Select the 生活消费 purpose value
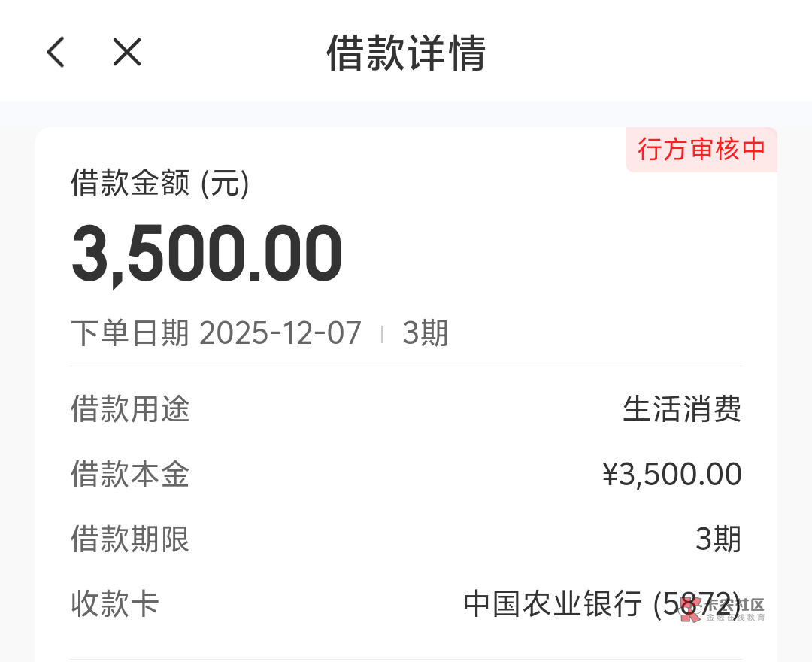This screenshot has height=662, width=812. tap(682, 410)
